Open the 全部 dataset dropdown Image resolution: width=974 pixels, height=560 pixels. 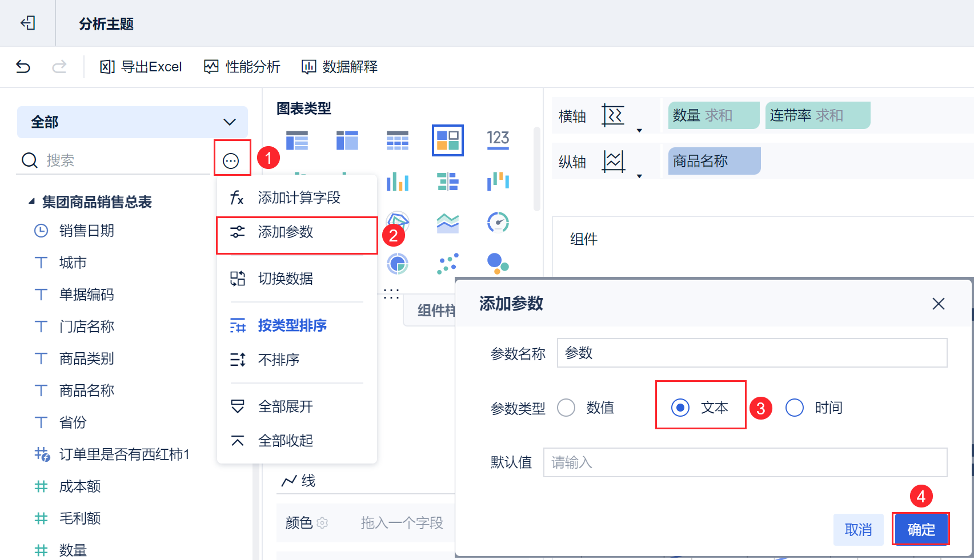coord(133,122)
